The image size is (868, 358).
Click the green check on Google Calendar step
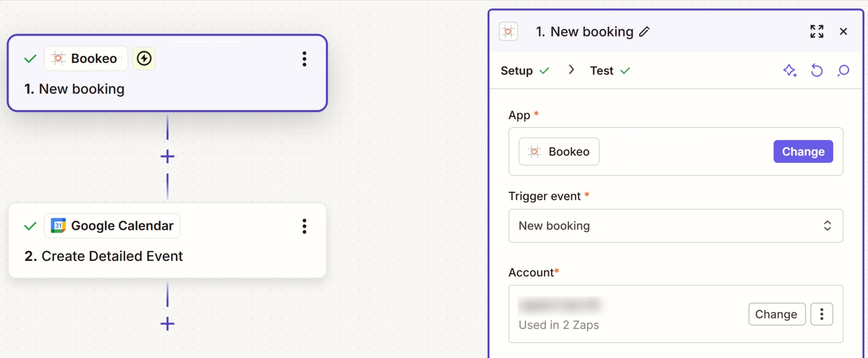[30, 226]
